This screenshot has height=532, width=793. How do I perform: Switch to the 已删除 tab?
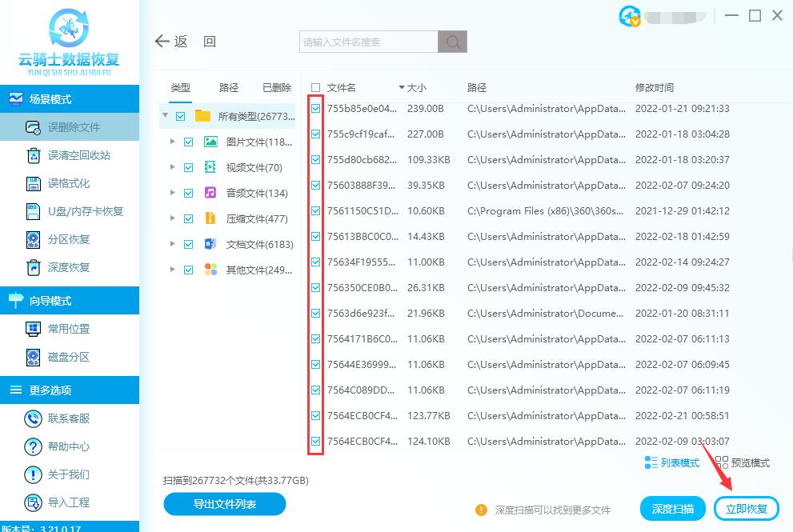pyautogui.click(x=277, y=87)
